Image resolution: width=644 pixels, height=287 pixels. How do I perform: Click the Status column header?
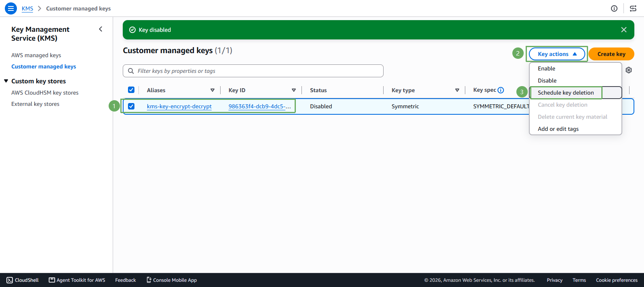point(318,90)
